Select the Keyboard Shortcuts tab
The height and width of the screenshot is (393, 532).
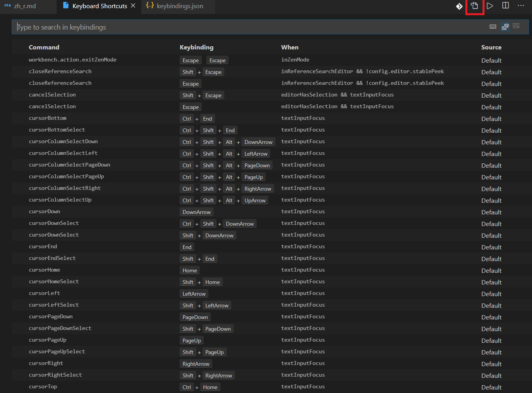[x=100, y=6]
